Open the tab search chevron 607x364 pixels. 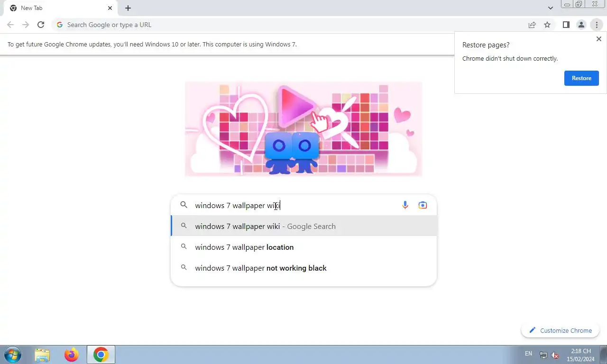click(551, 8)
